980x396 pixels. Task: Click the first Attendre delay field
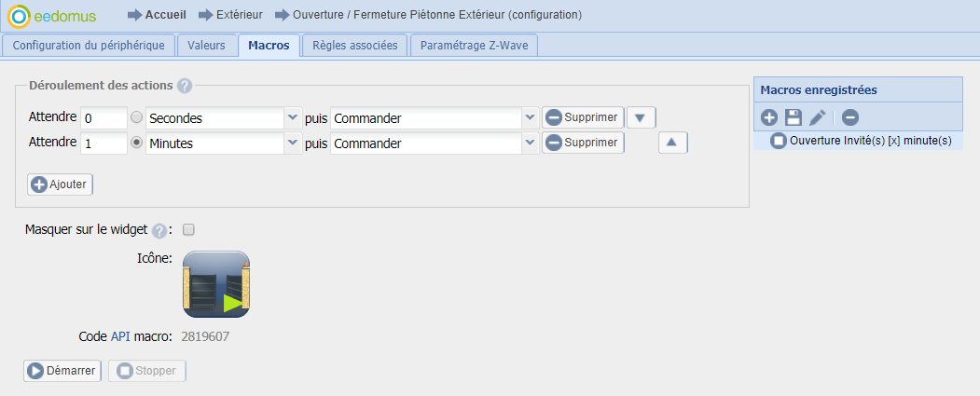point(104,117)
